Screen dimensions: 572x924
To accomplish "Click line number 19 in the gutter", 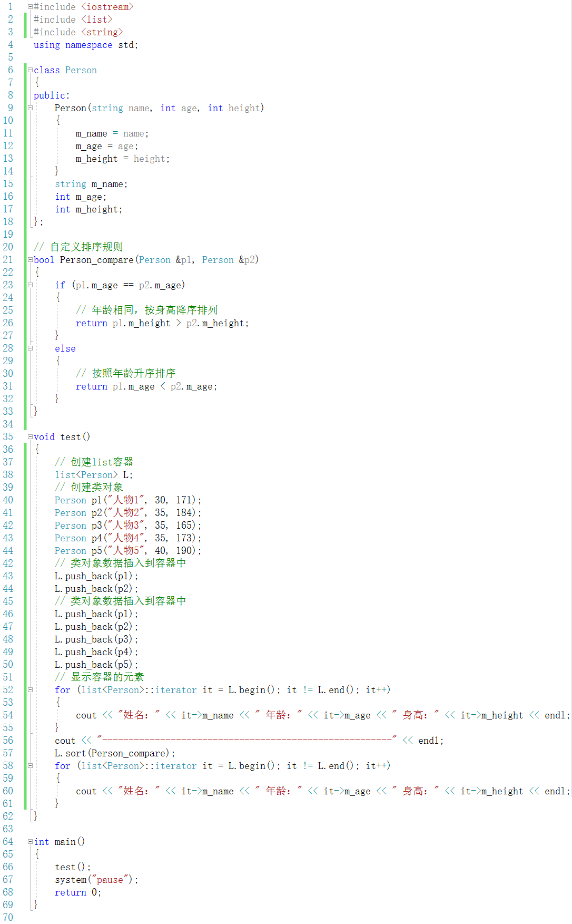I will coord(8,235).
